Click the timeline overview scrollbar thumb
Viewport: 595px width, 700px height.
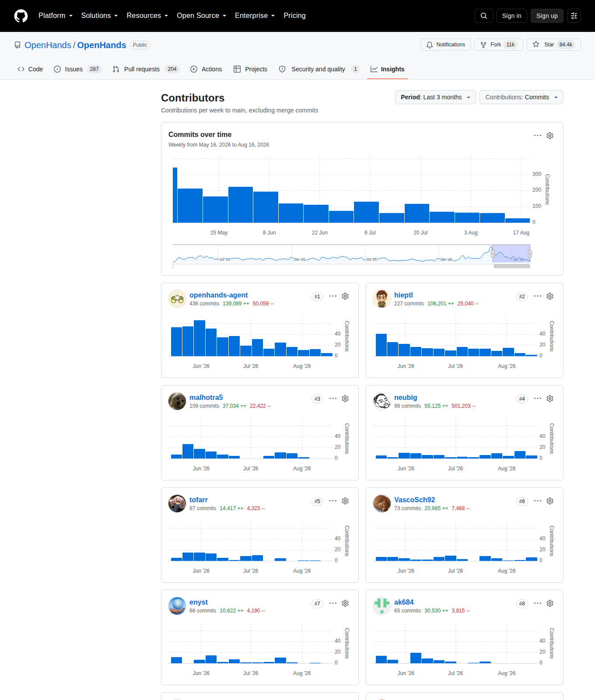pyautogui.click(x=512, y=266)
